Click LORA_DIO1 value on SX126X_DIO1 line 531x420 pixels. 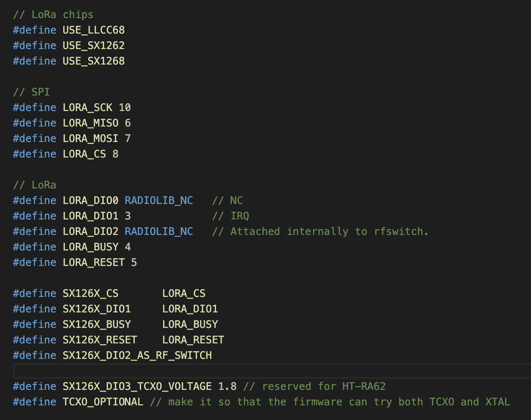(x=190, y=309)
